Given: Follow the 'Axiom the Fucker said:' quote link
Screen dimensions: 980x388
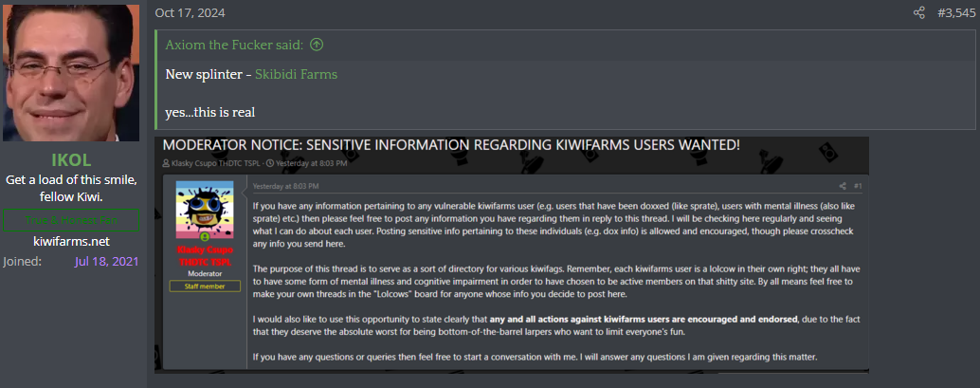Looking at the screenshot, I should [x=234, y=45].
